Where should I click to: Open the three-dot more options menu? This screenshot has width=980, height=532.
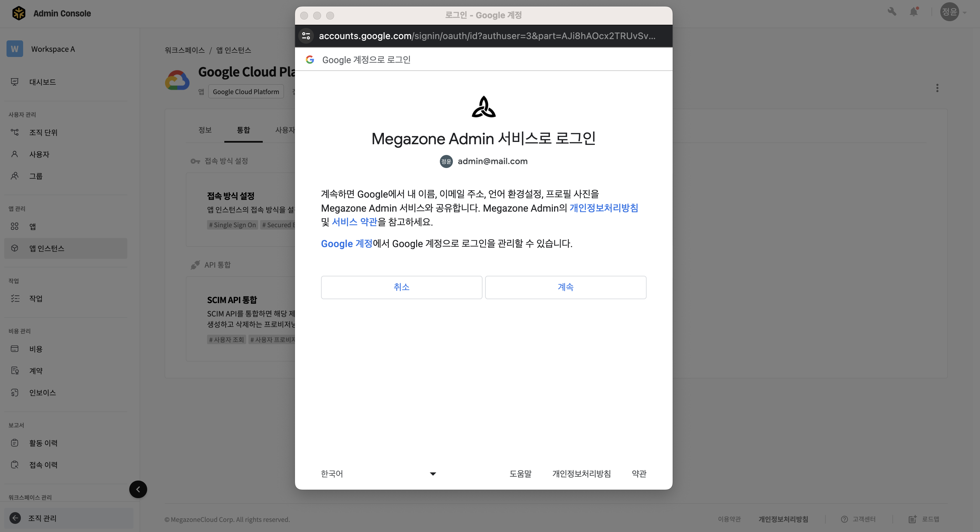[x=937, y=88]
